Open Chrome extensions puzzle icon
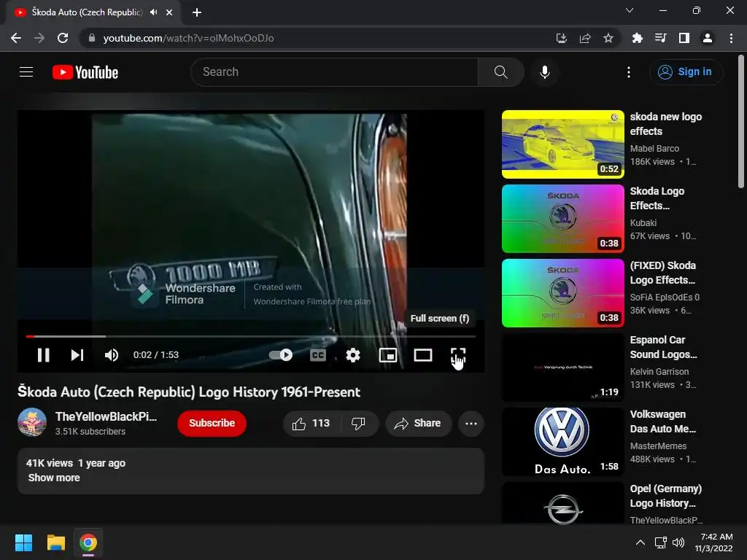Image resolution: width=747 pixels, height=560 pixels. pos(637,38)
